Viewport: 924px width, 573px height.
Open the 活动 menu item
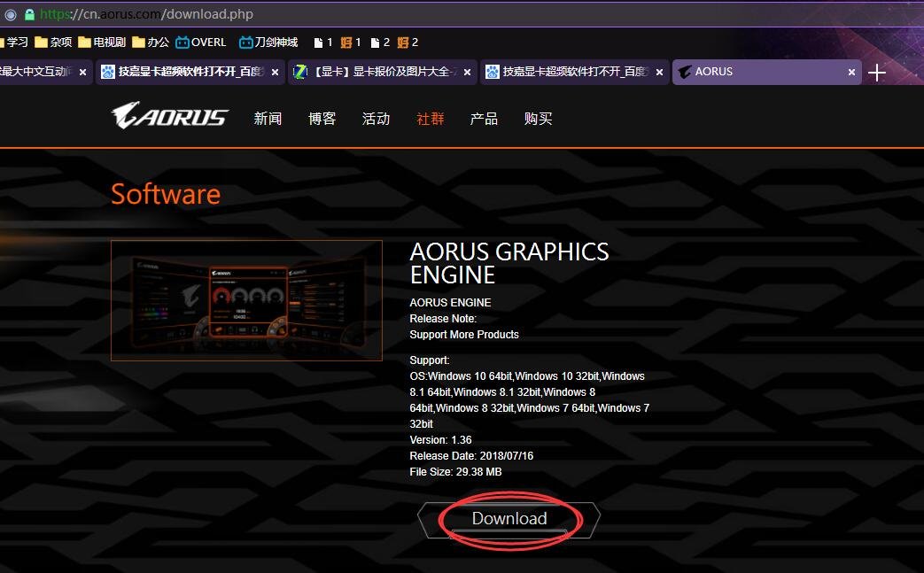coord(376,119)
